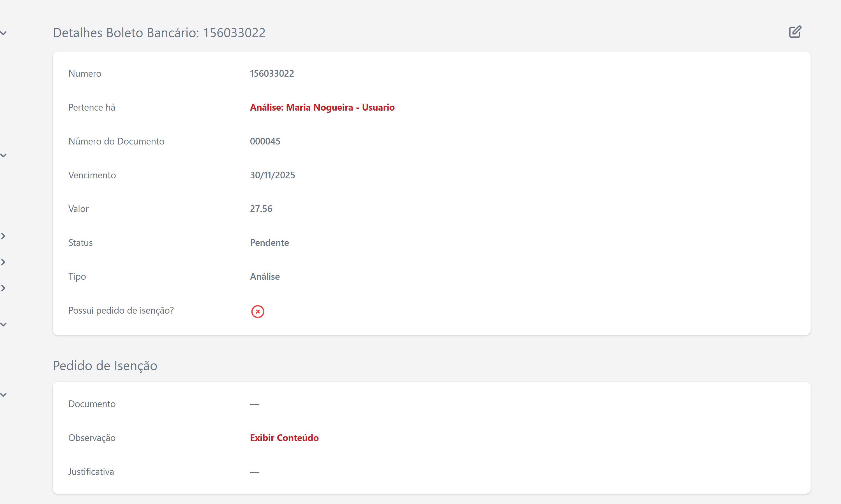Click the Pedido de Isenção section heading
The image size is (841, 504).
105,366
